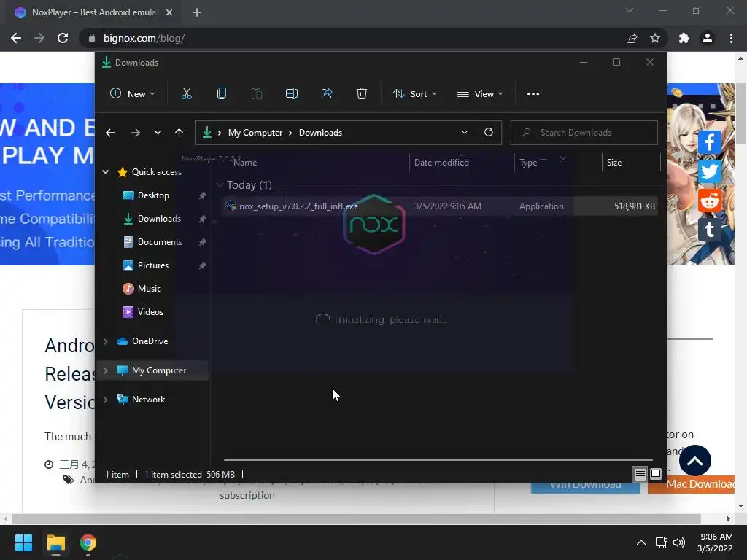The height and width of the screenshot is (560, 747).
Task: Go forward in Explorer navigation
Action: [x=135, y=133]
